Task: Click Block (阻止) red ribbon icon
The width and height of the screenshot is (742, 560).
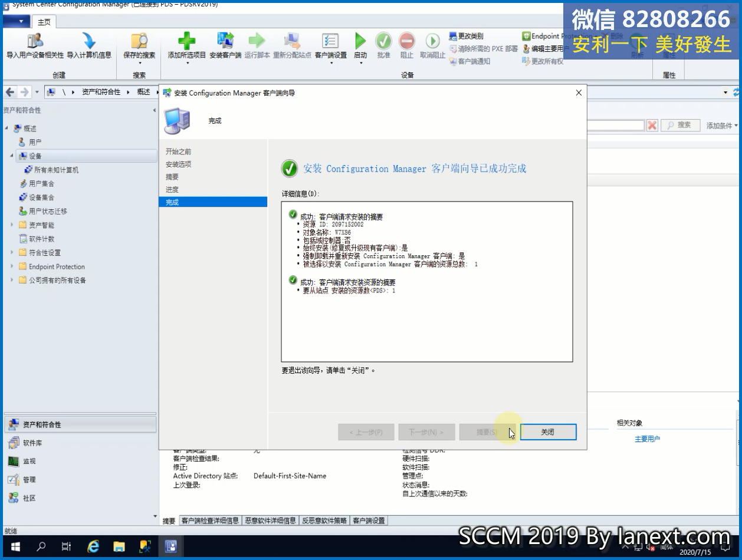Action: coord(407,41)
